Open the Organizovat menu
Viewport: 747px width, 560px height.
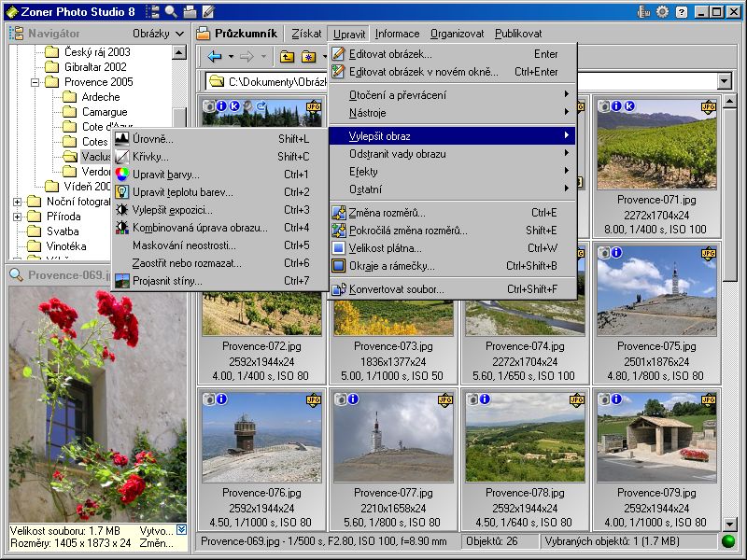(457, 34)
